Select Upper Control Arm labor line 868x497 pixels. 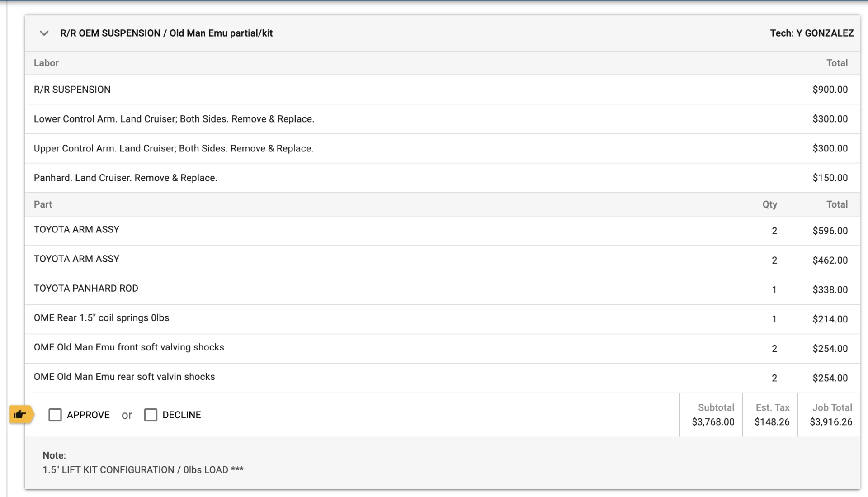[173, 148]
